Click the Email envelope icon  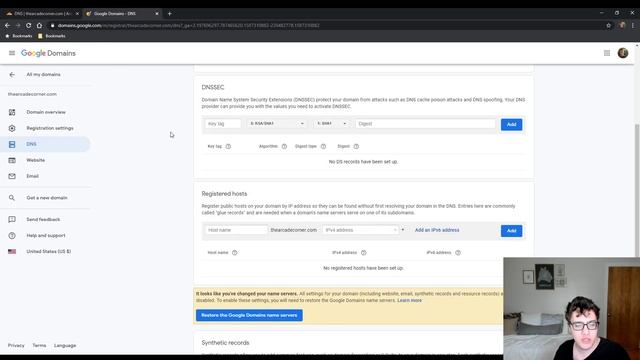pyautogui.click(x=12, y=176)
